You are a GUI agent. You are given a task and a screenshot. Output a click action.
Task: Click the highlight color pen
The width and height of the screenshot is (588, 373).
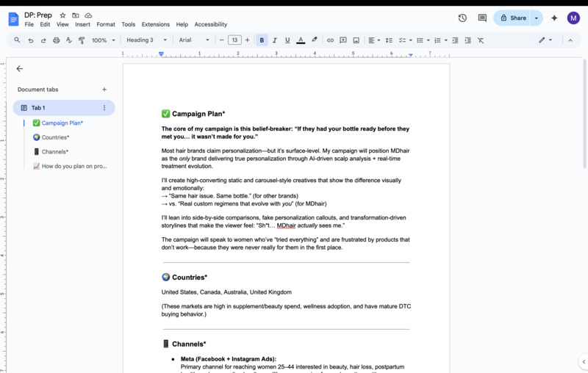315,40
